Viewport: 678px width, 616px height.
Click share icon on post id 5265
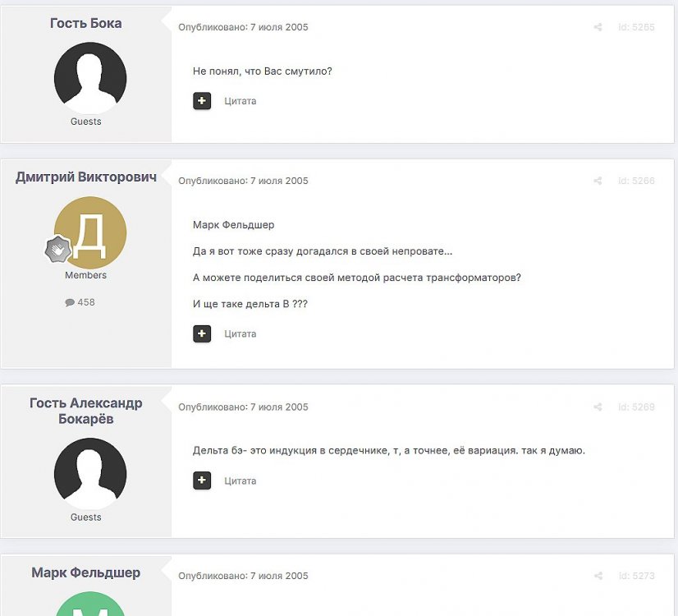pyautogui.click(x=598, y=27)
